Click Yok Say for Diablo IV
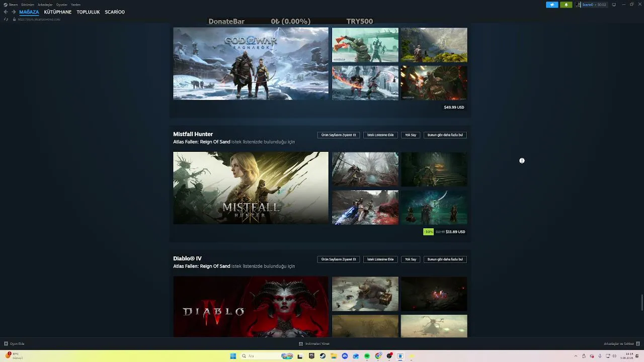Viewport: 644px width, 362px height. (x=411, y=259)
